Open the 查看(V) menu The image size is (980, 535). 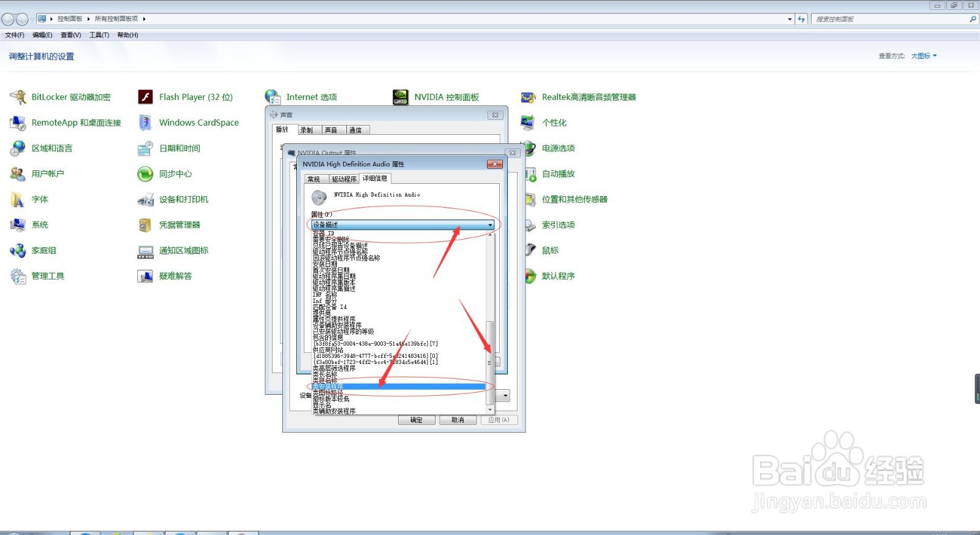(x=70, y=35)
